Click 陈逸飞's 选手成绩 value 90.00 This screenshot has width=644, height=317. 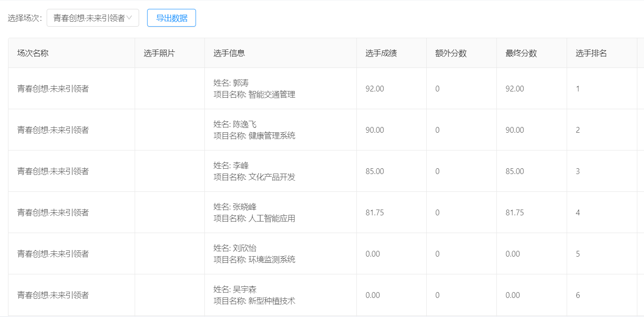pyautogui.click(x=375, y=130)
